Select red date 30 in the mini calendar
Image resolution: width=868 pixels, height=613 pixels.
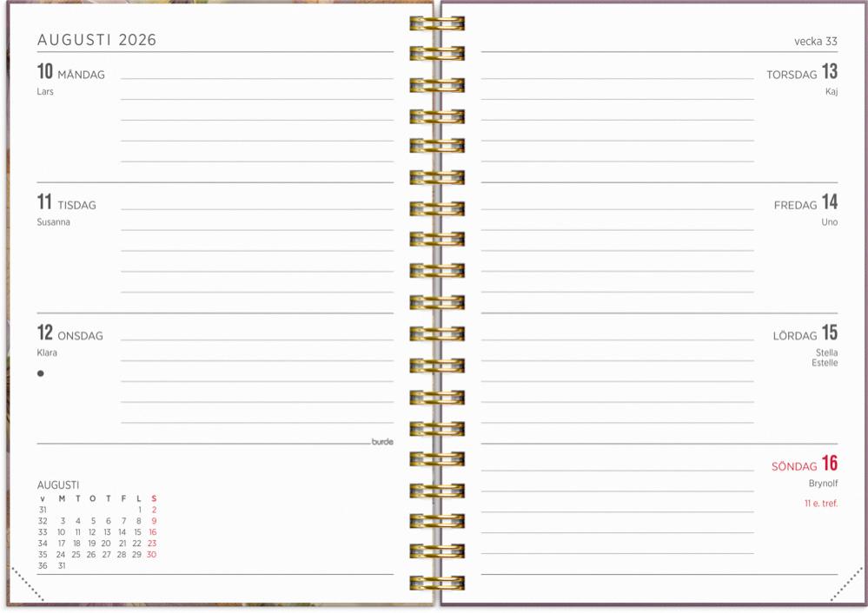point(152,554)
